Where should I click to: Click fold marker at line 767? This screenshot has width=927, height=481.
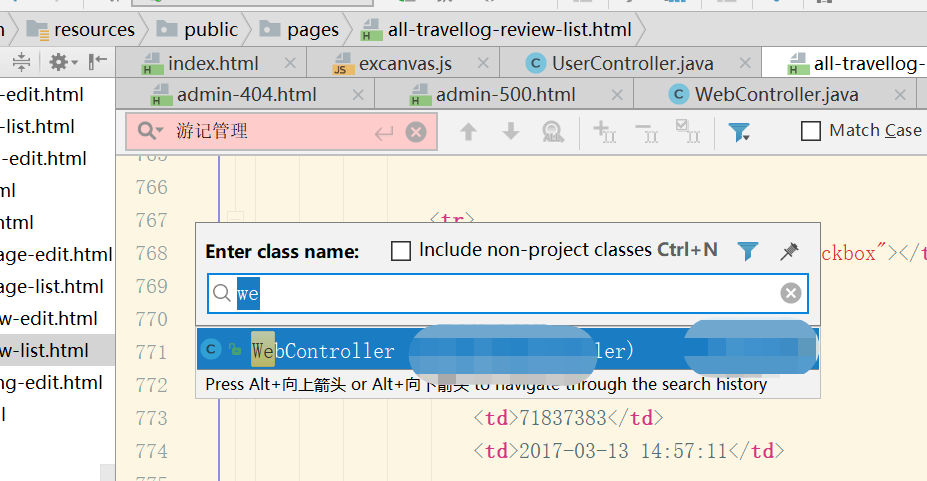pos(235,217)
